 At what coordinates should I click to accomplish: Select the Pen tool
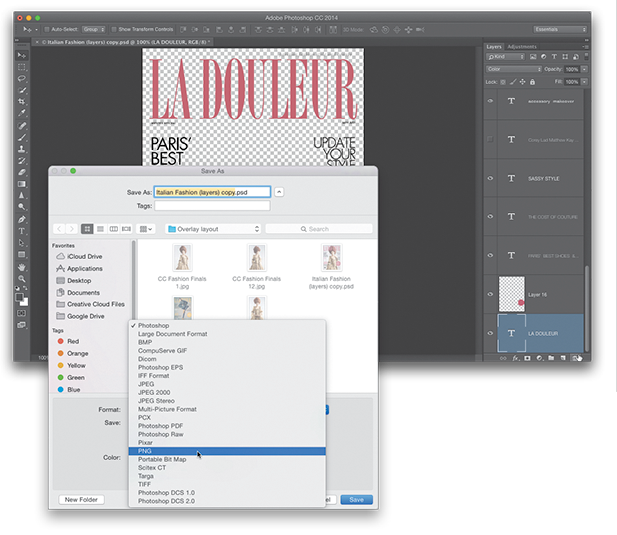pos(22,220)
